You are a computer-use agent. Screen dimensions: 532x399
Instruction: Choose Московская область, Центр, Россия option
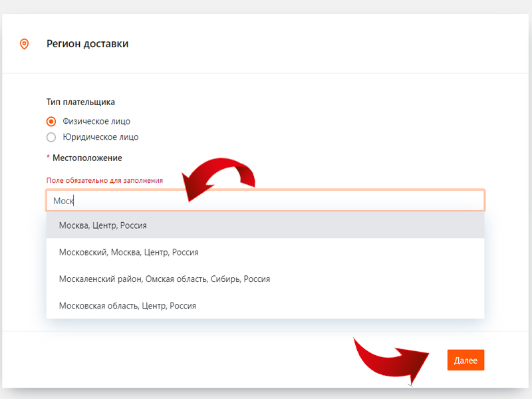point(127,306)
